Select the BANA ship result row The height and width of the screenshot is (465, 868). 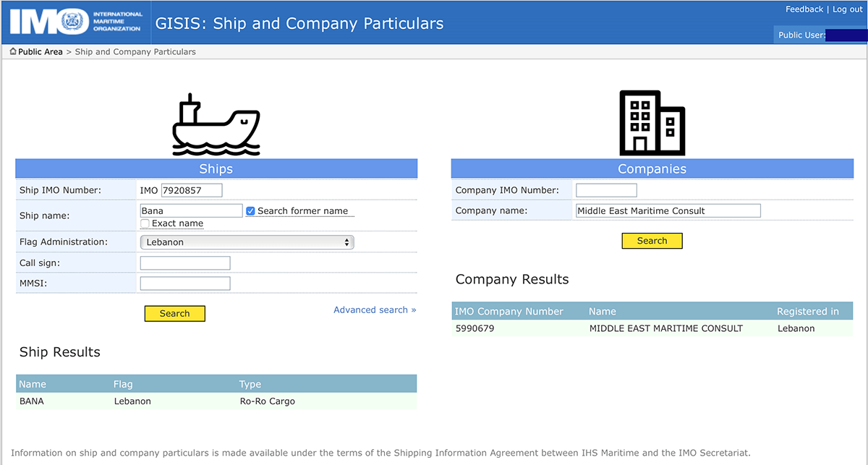[x=216, y=401]
